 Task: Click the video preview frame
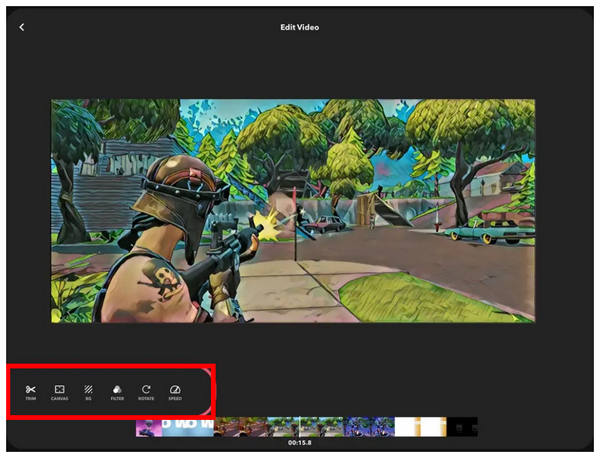click(x=293, y=211)
